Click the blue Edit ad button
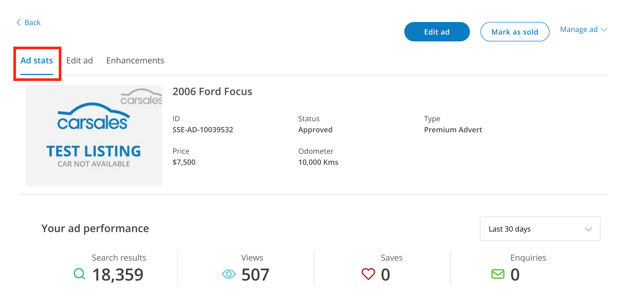 coord(437,32)
